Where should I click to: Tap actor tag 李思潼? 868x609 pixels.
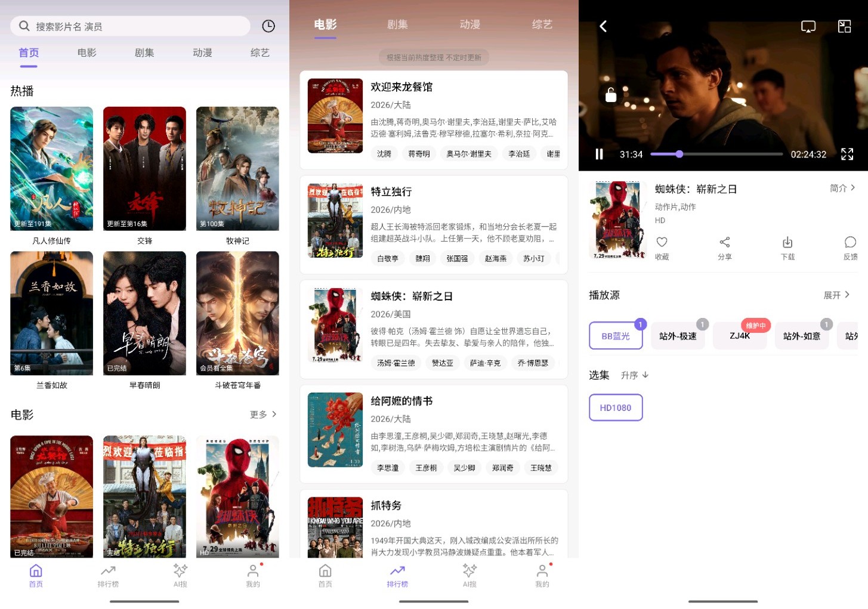(388, 468)
